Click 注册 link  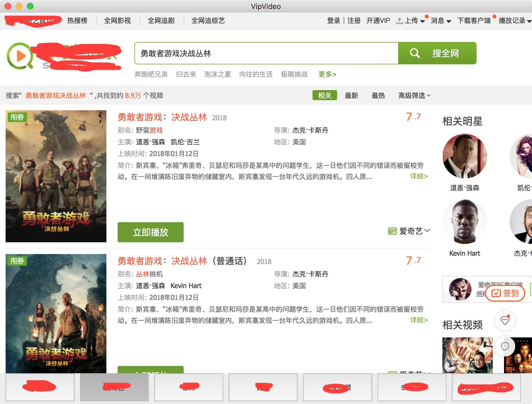[354, 21]
